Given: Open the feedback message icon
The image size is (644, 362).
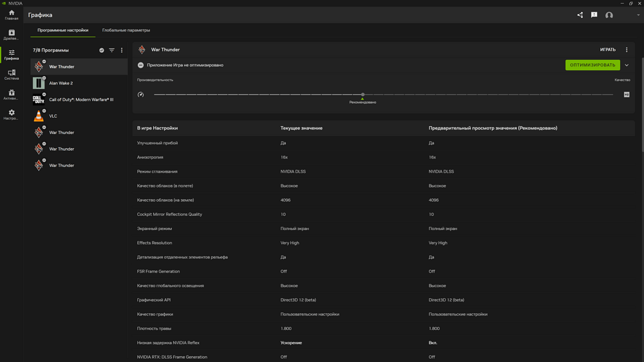Looking at the screenshot, I should [x=594, y=15].
